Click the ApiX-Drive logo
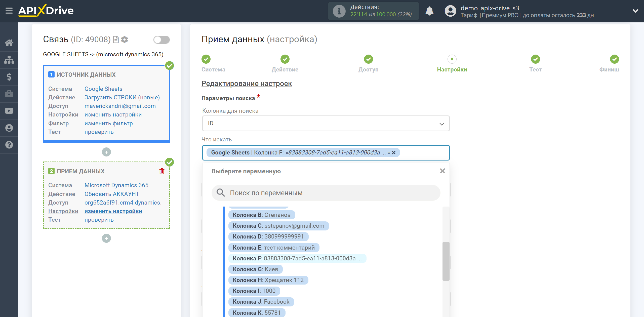644x317 pixels. coord(46,11)
